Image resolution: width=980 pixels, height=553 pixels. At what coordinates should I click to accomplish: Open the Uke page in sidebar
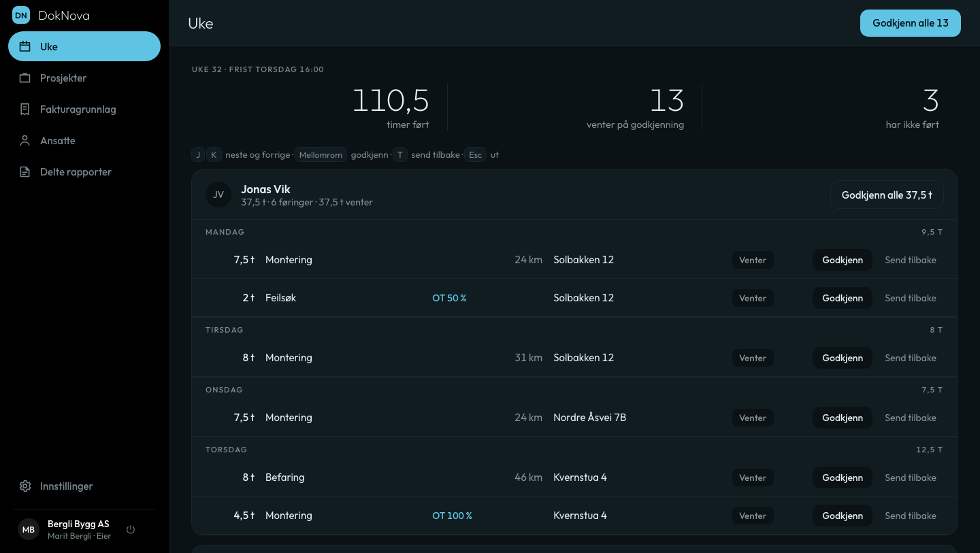[x=84, y=46]
